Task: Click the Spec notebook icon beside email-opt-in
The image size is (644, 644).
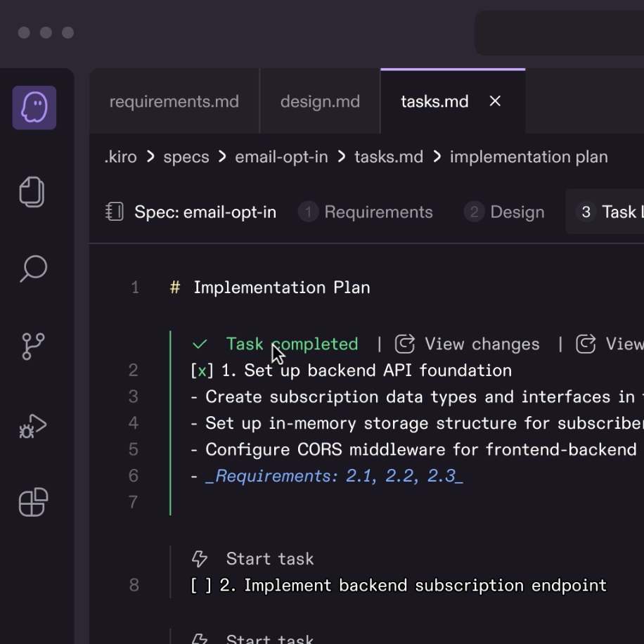Action: point(115,212)
